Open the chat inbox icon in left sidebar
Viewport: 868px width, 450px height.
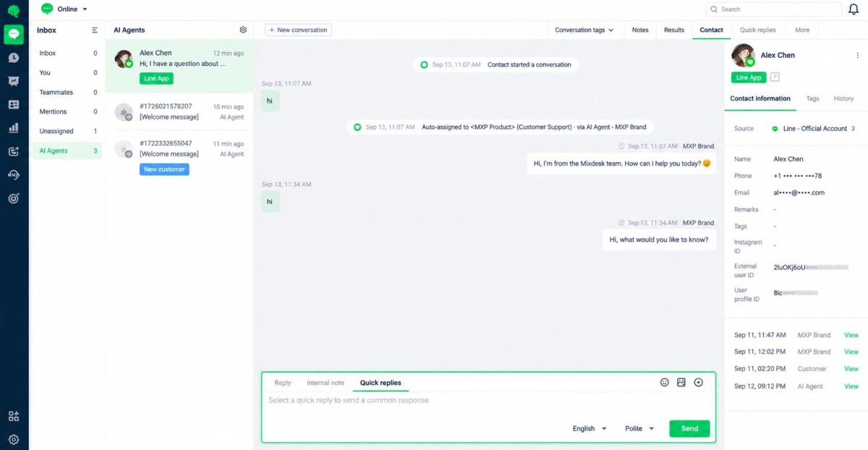[x=14, y=34]
